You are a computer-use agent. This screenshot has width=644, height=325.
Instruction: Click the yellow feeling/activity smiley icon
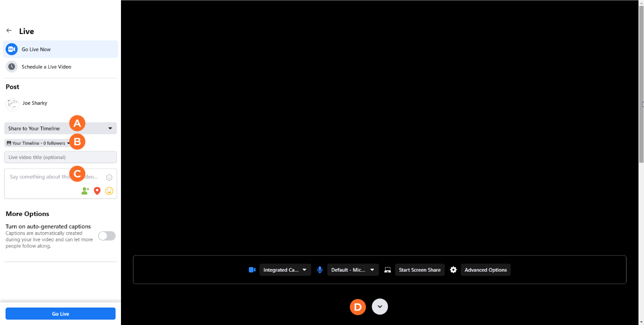coord(109,191)
